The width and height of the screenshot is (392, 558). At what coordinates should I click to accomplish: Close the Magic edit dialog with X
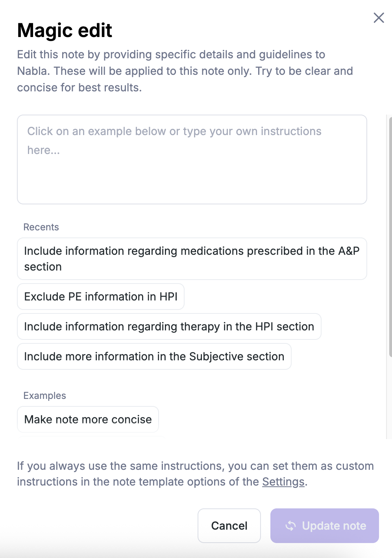tap(379, 18)
